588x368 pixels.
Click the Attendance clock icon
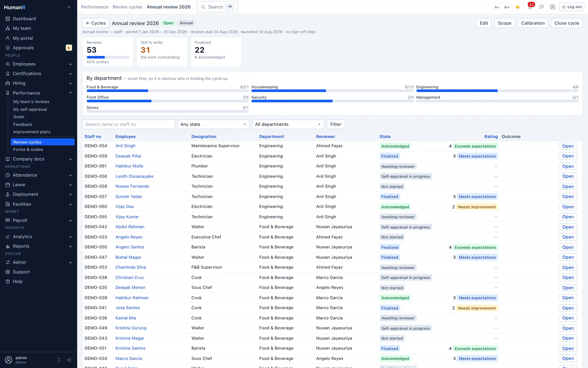click(x=8, y=175)
